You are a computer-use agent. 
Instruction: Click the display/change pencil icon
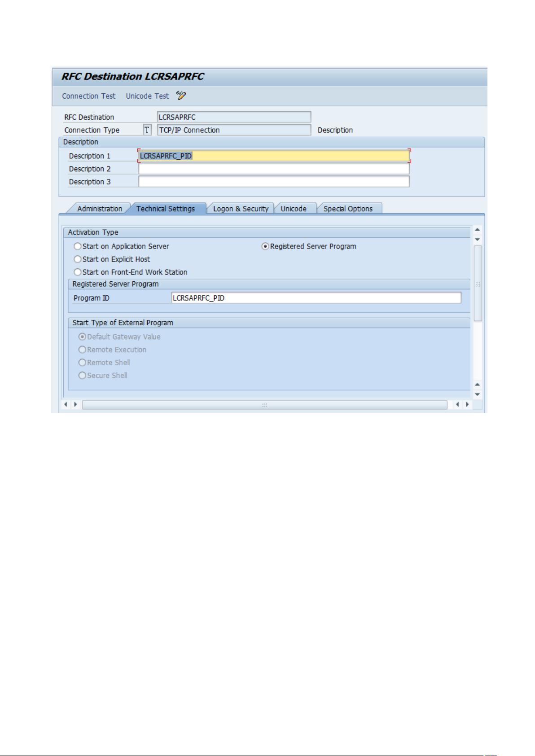[x=181, y=96]
